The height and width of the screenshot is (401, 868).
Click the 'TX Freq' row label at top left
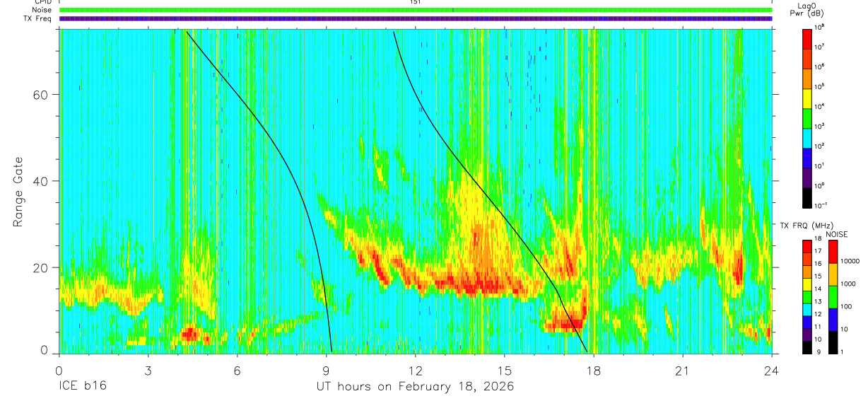(38, 19)
